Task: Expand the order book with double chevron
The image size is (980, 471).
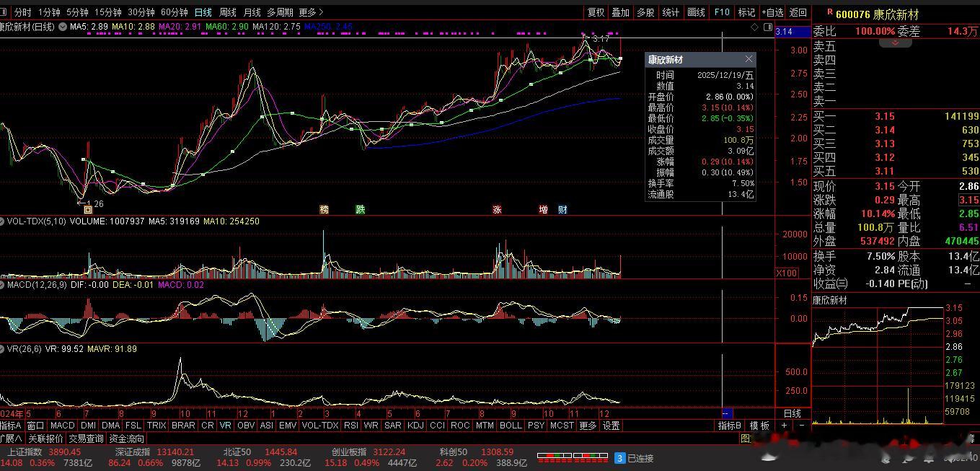Action: (895, 43)
